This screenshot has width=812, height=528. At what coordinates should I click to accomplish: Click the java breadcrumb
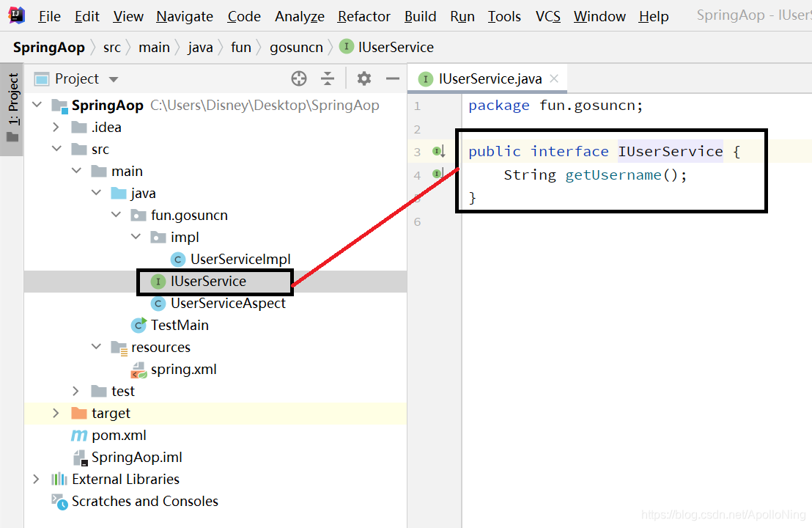[x=200, y=47]
